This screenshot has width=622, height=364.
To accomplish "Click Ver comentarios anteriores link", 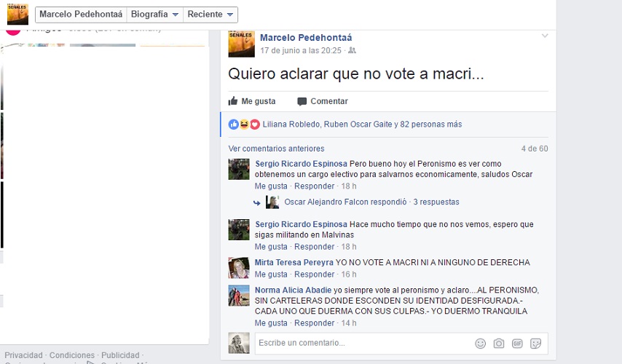I will (x=276, y=149).
